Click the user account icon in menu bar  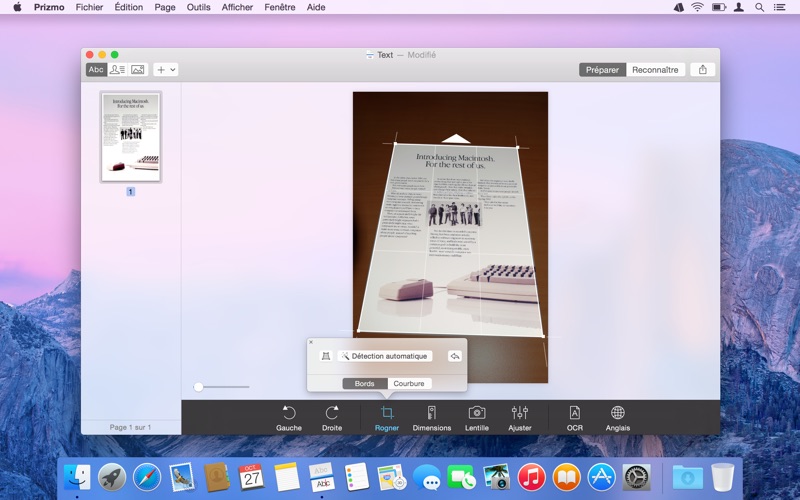point(738,7)
